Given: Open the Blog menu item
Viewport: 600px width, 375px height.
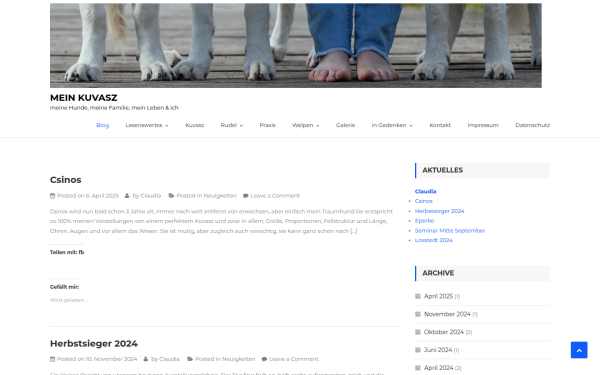Looking at the screenshot, I should coord(103,125).
